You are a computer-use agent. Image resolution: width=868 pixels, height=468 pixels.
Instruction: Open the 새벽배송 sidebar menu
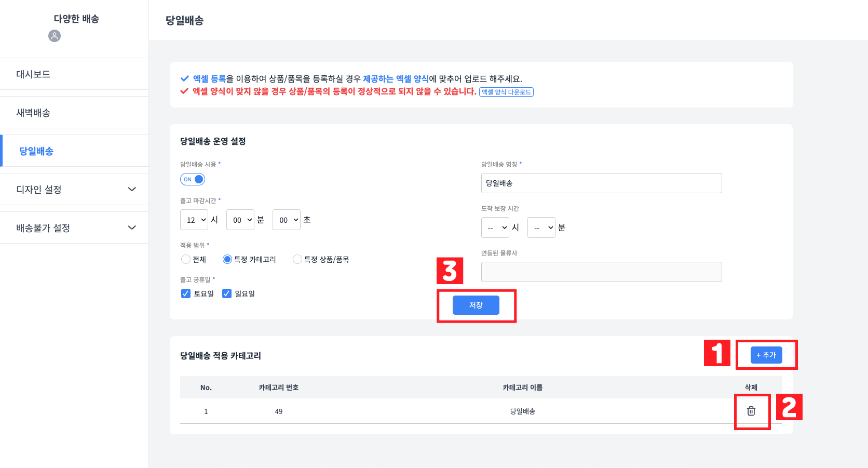(x=33, y=113)
